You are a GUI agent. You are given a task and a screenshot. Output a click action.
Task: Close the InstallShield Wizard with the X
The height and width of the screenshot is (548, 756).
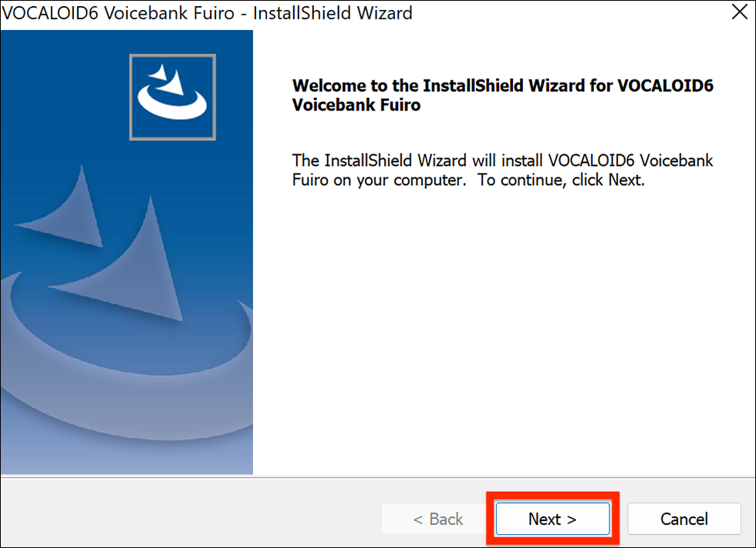tap(739, 12)
